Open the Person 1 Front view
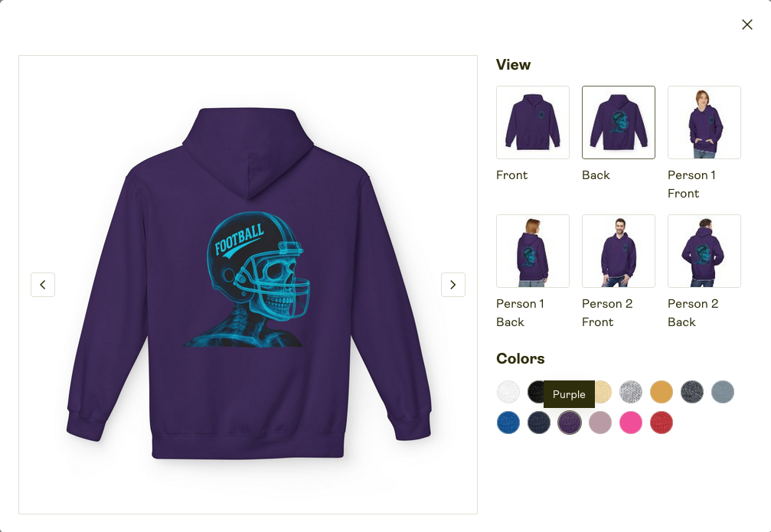Screen dimensions: 771x532 (x=704, y=122)
